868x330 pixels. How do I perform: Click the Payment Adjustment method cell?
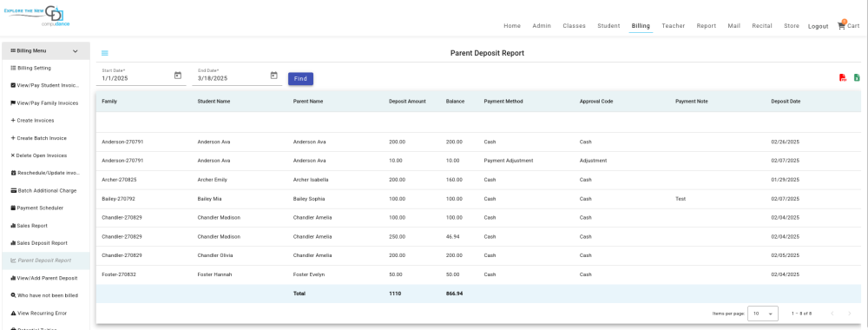point(508,161)
